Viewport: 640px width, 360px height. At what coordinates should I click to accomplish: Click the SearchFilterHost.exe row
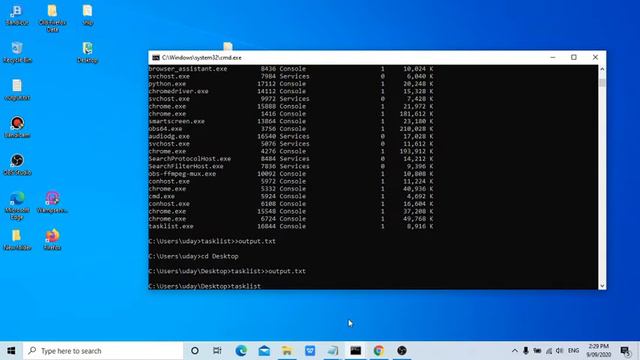[291, 166]
